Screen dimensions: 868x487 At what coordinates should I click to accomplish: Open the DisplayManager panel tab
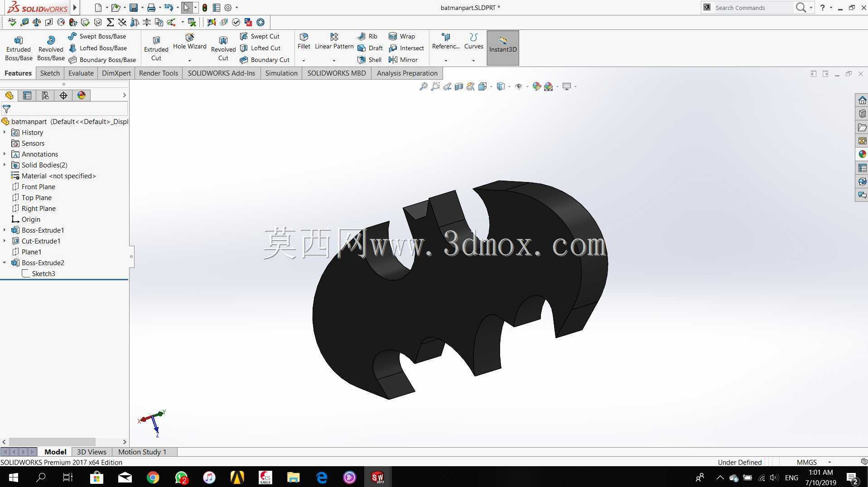[x=82, y=95]
